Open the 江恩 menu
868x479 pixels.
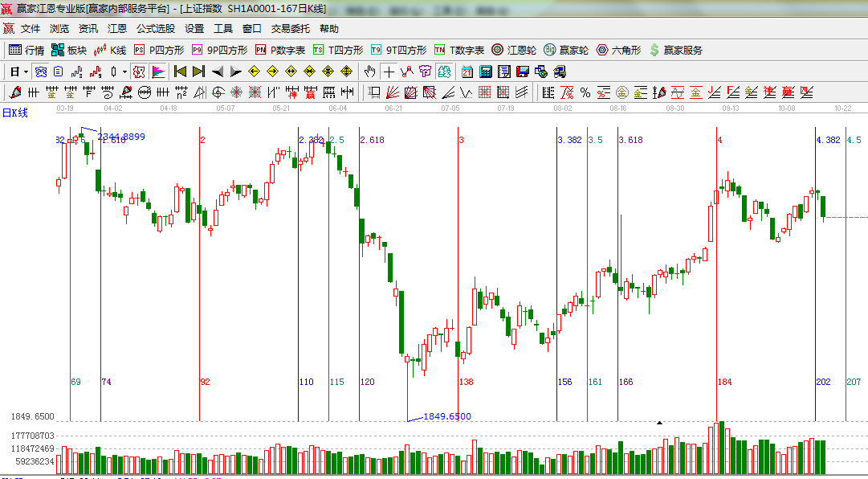117,28
